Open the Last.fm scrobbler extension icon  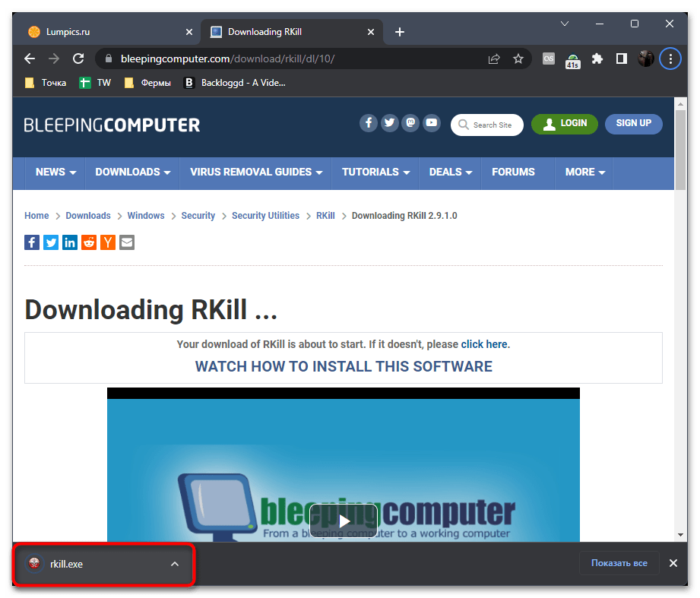point(549,59)
